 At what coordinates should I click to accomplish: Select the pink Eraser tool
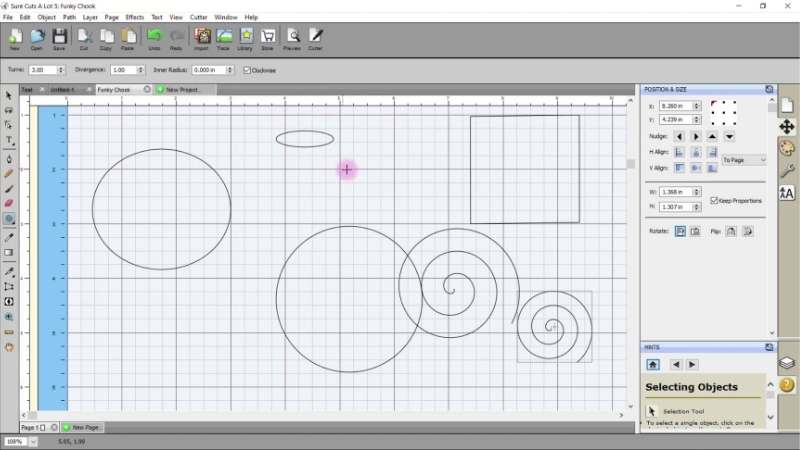(x=9, y=204)
